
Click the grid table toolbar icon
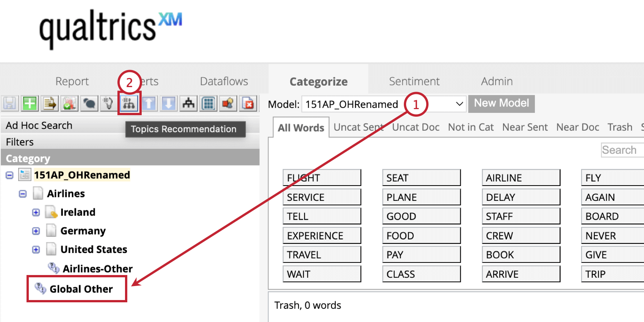[208, 103]
